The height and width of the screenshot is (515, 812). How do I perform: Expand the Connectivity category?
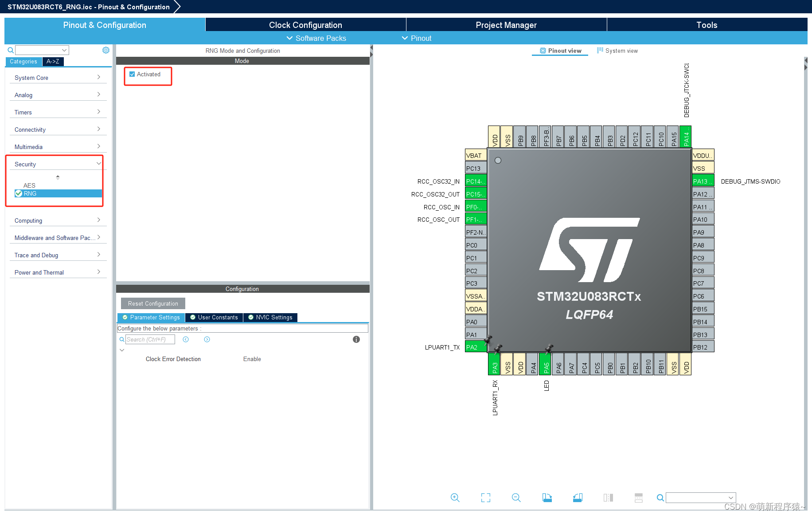[x=58, y=130]
